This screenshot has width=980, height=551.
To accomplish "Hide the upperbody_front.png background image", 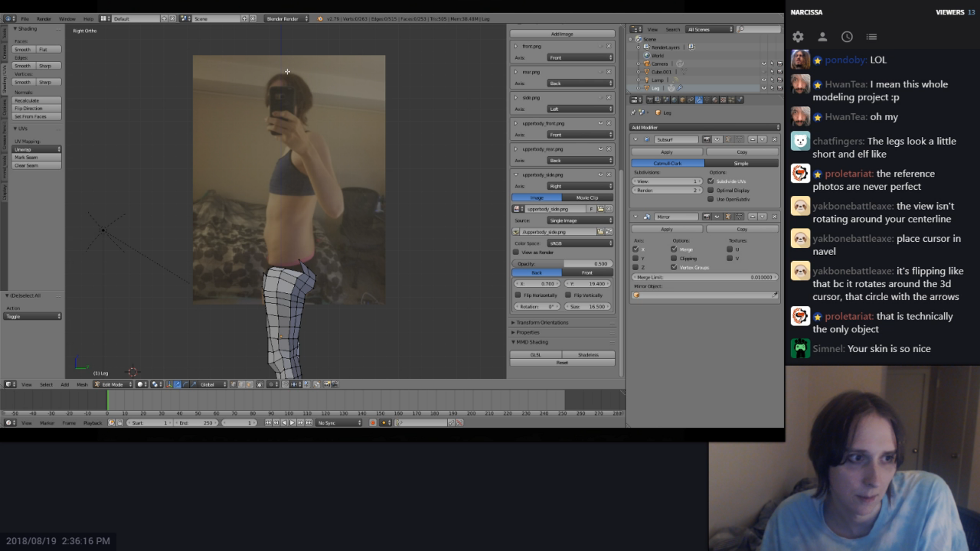I will pyautogui.click(x=600, y=123).
